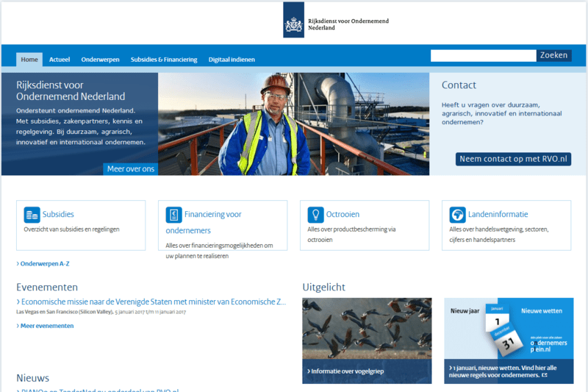
Task: Expand Meer evenementen list
Action: tap(46, 326)
